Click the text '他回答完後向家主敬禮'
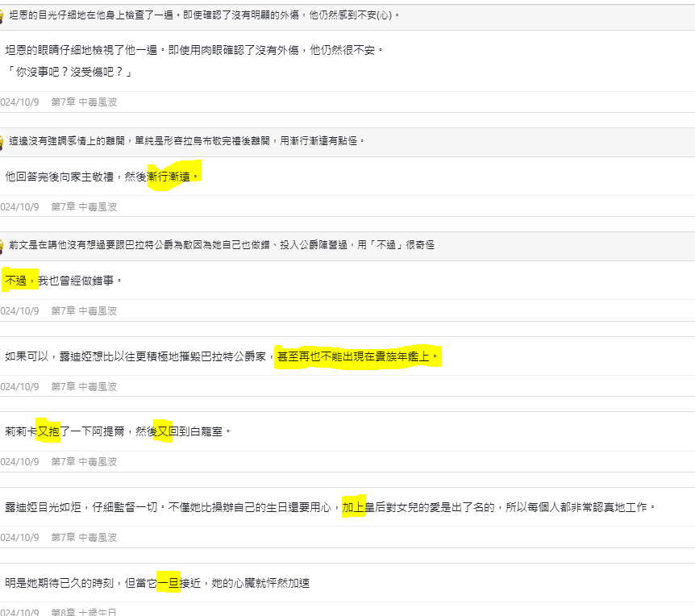 point(60,177)
